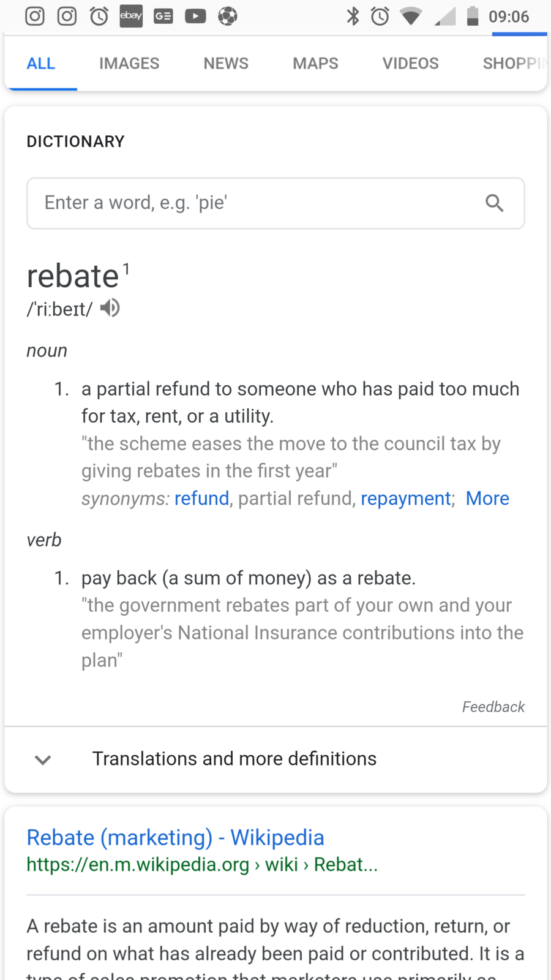The image size is (551, 980).
Task: Tap the first Instagram status icon
Action: pos(35,16)
